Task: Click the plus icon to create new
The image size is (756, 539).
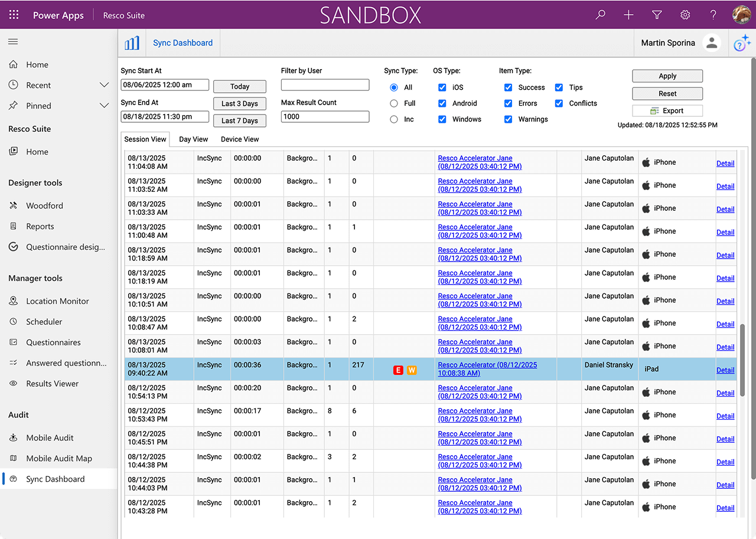Action: 628,15
